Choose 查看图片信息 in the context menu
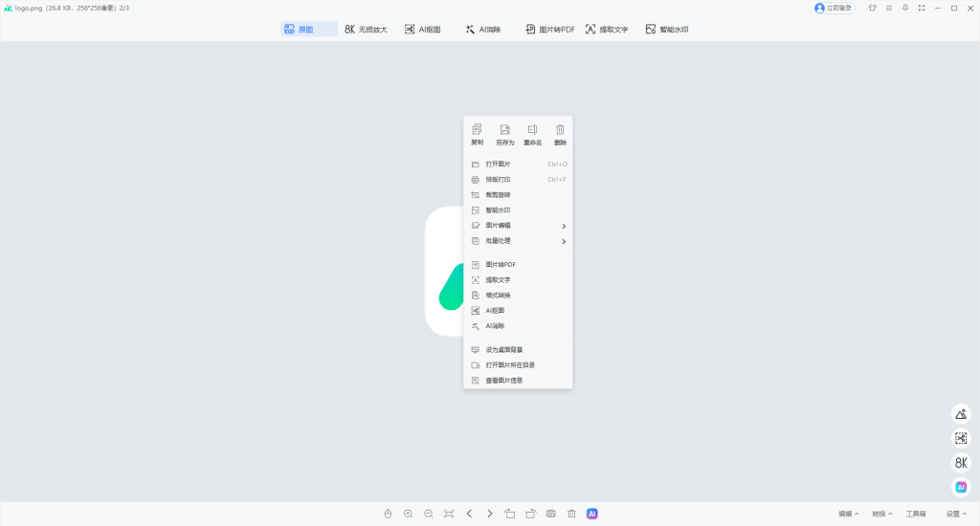Viewport: 980px width, 526px height. [503, 381]
